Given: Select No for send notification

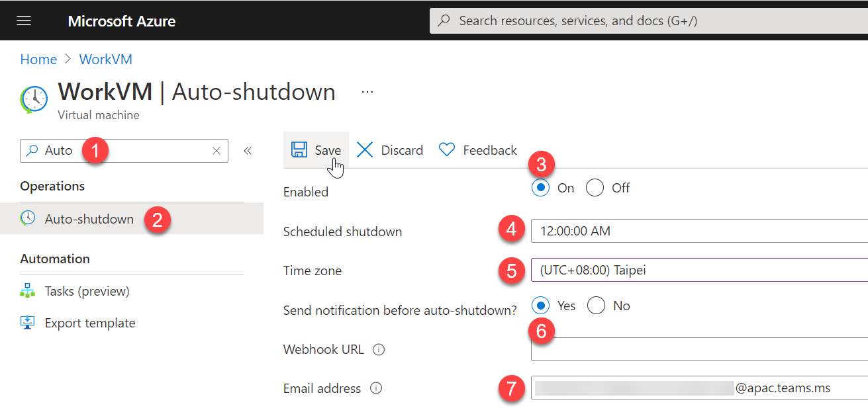Looking at the screenshot, I should tap(597, 306).
